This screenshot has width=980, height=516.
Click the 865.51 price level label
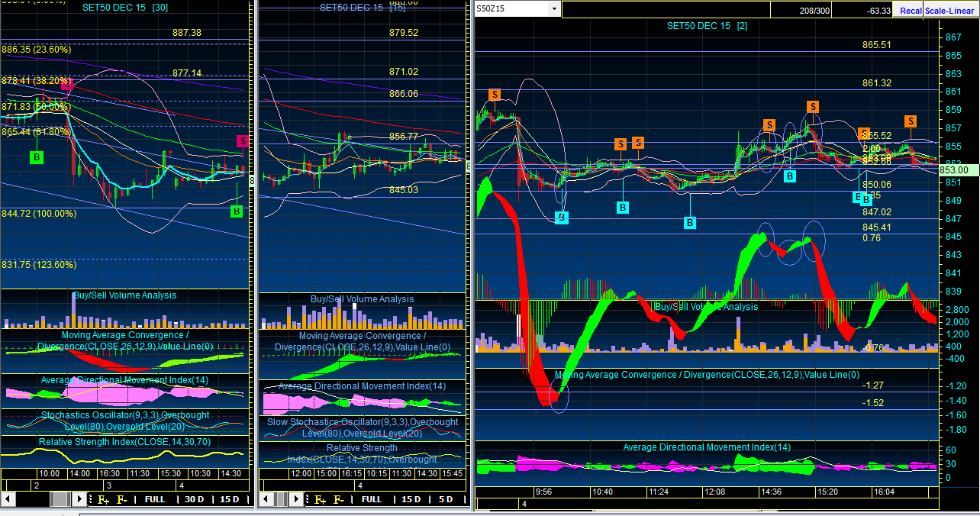(877, 45)
